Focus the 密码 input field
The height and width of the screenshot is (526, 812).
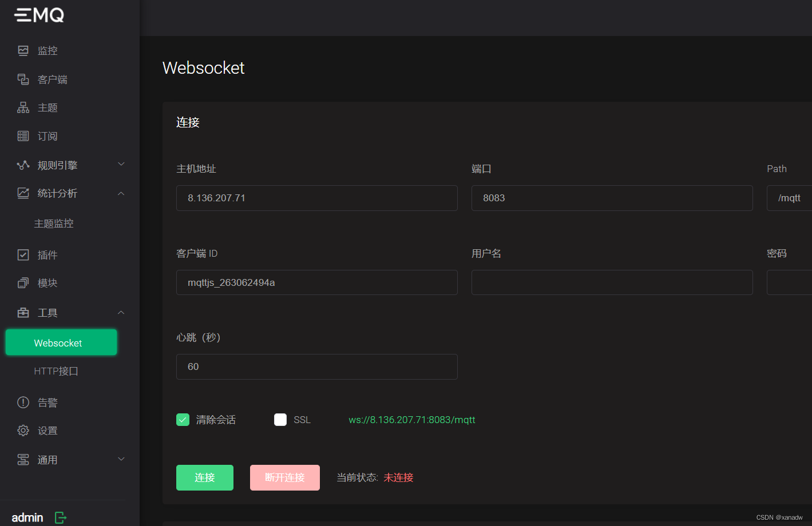[x=790, y=282]
